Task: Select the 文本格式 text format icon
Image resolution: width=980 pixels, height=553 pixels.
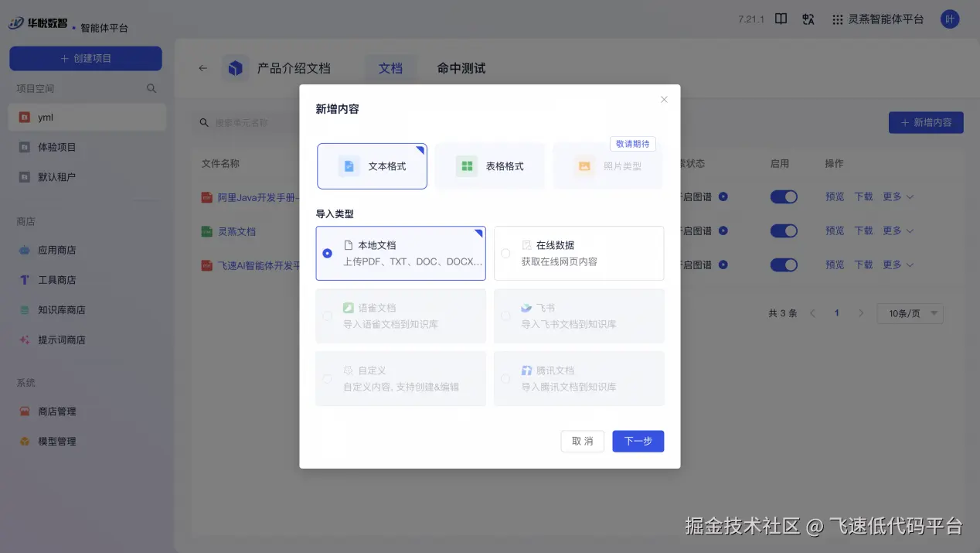Action: (x=349, y=166)
